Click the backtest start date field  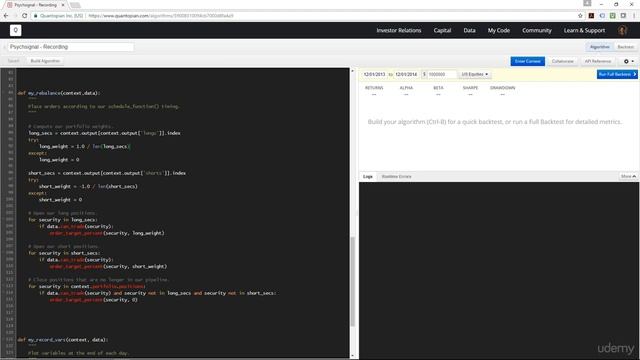point(374,74)
